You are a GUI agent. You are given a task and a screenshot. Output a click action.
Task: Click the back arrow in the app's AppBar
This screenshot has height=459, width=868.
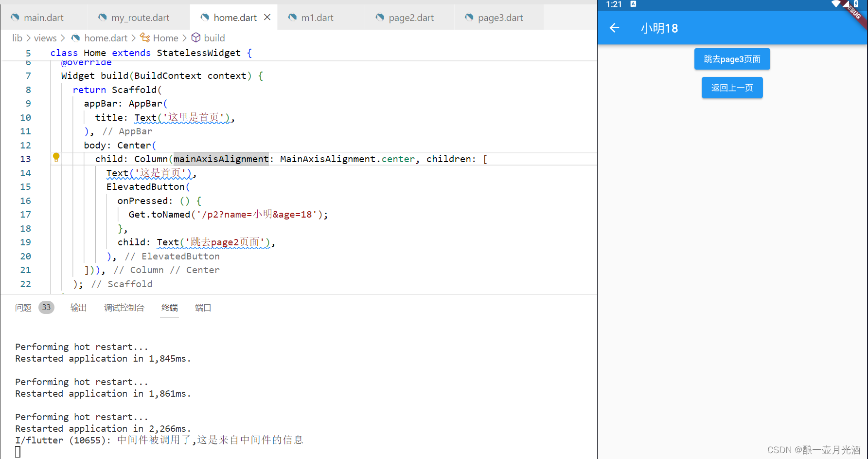(614, 28)
